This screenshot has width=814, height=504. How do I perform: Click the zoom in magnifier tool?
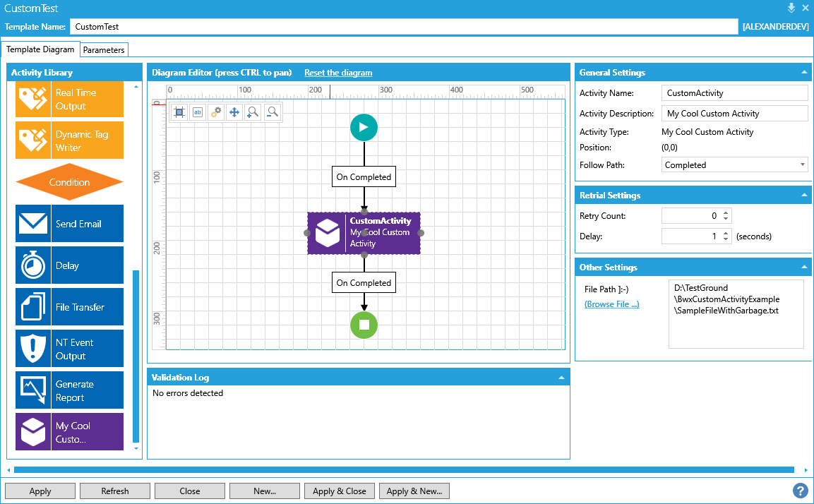point(253,112)
